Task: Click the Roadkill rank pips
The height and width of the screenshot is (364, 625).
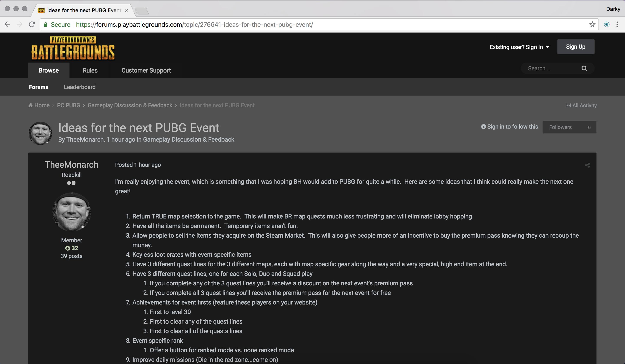Action: coord(71,183)
